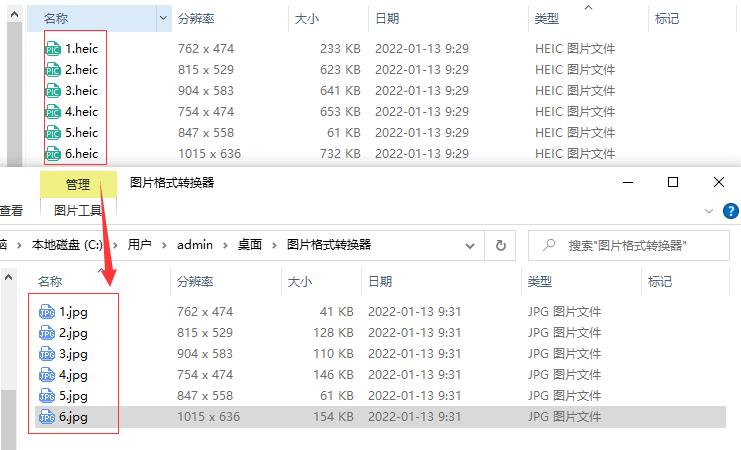Click the search 图片格式转换器 field
Image resolution: width=741 pixels, height=450 pixels.
629,245
